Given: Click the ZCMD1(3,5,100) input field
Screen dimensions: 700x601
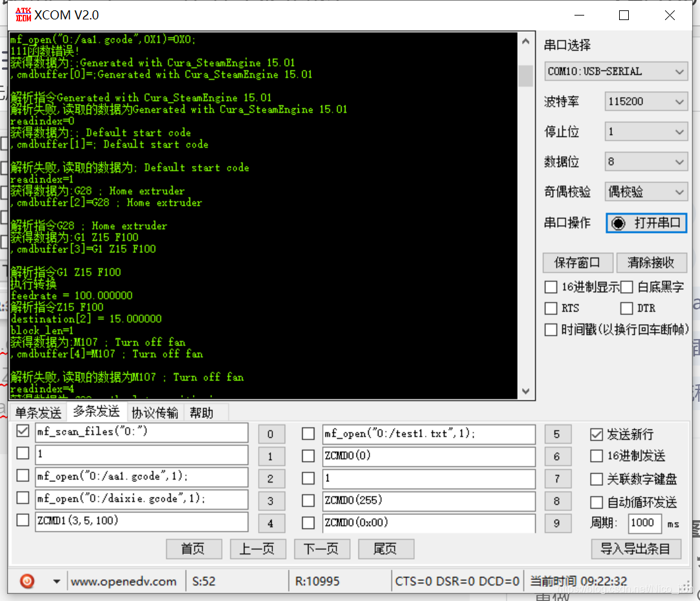Looking at the screenshot, I should (142, 521).
